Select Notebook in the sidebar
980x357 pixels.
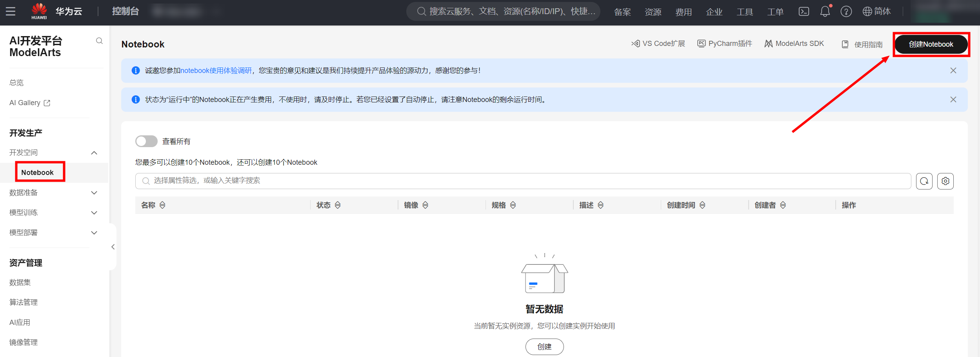(38, 172)
